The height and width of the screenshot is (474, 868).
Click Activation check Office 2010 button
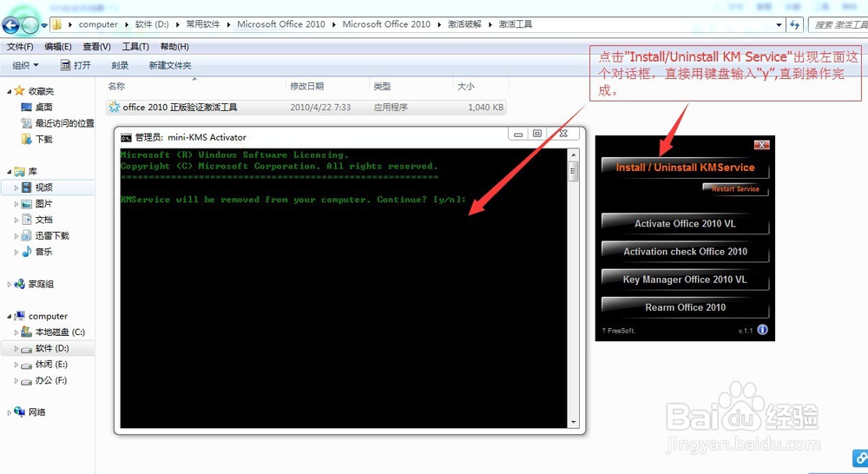point(685,252)
